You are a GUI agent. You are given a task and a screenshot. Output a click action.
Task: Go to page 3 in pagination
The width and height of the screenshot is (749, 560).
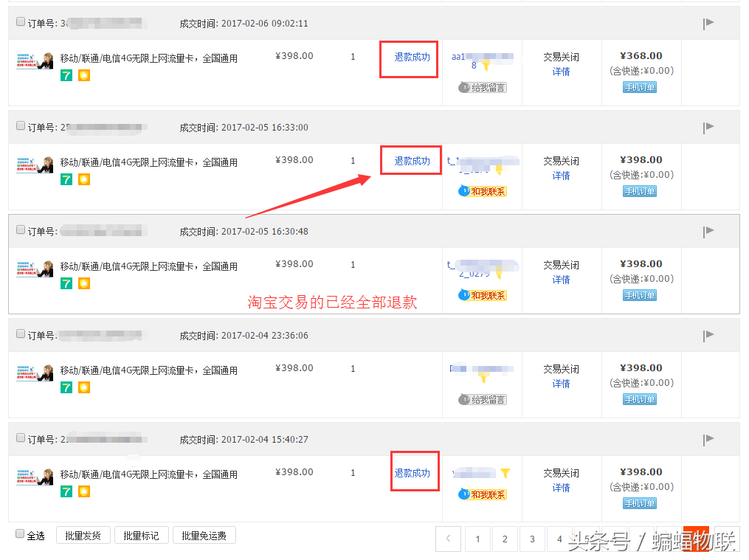click(532, 539)
